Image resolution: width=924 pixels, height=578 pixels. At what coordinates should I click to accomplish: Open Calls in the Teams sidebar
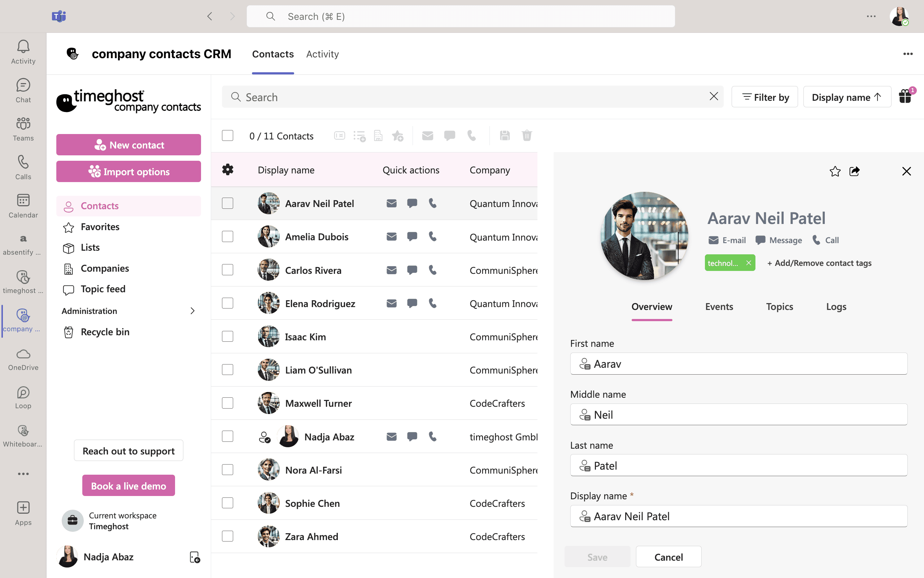click(x=23, y=167)
